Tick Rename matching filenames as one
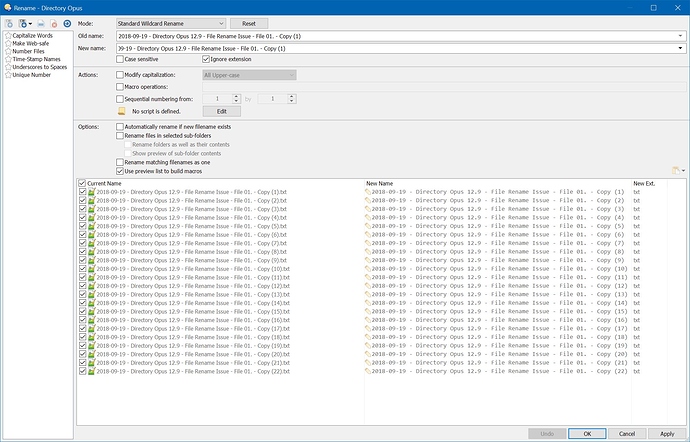Viewport: 690px width, 442px height. pyautogui.click(x=120, y=162)
